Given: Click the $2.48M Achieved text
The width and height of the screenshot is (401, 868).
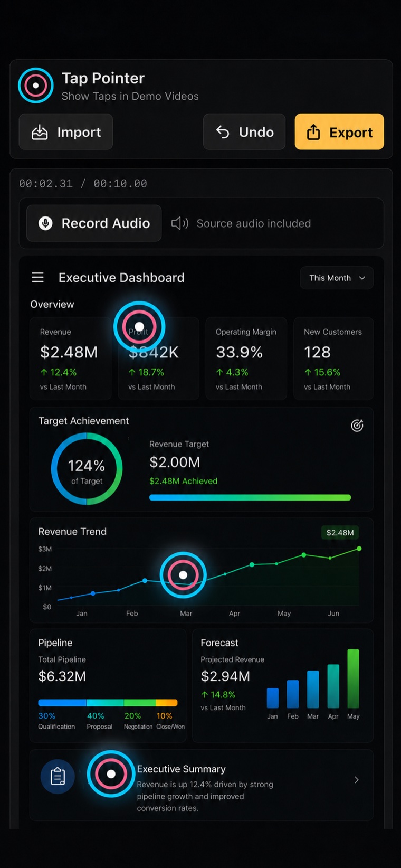Looking at the screenshot, I should pyautogui.click(x=184, y=481).
